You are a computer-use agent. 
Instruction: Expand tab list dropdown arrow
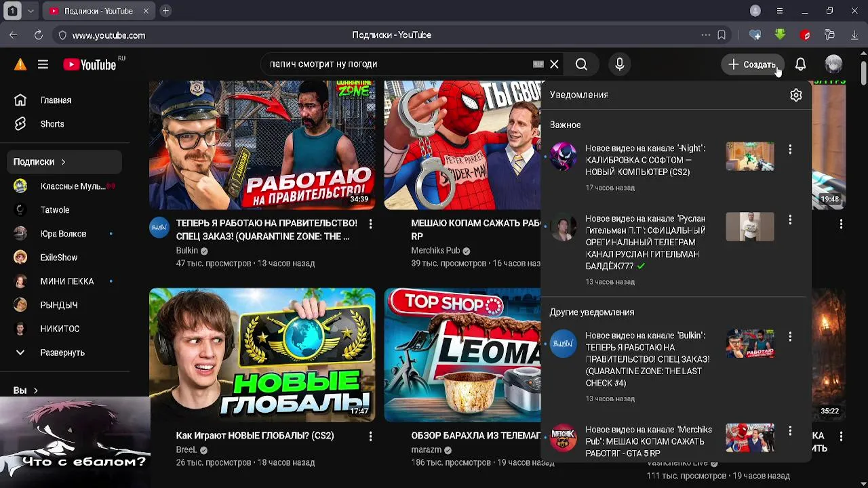point(31,11)
